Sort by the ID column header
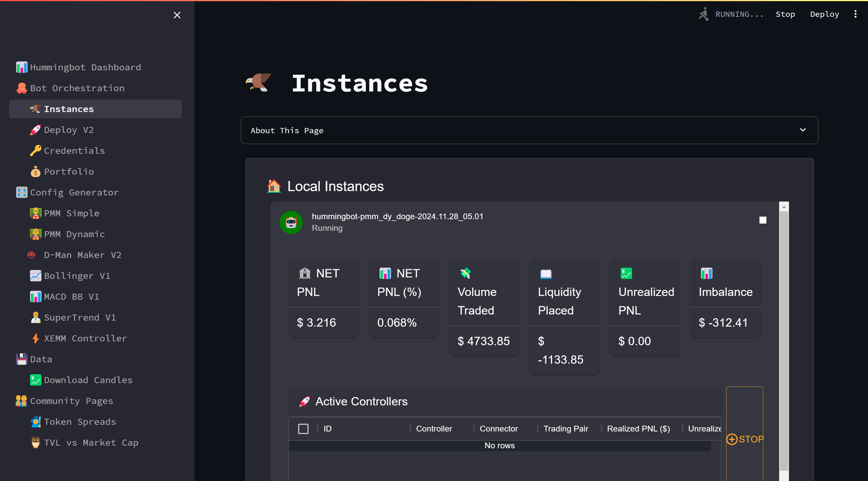This screenshot has height=481, width=868. (328, 429)
